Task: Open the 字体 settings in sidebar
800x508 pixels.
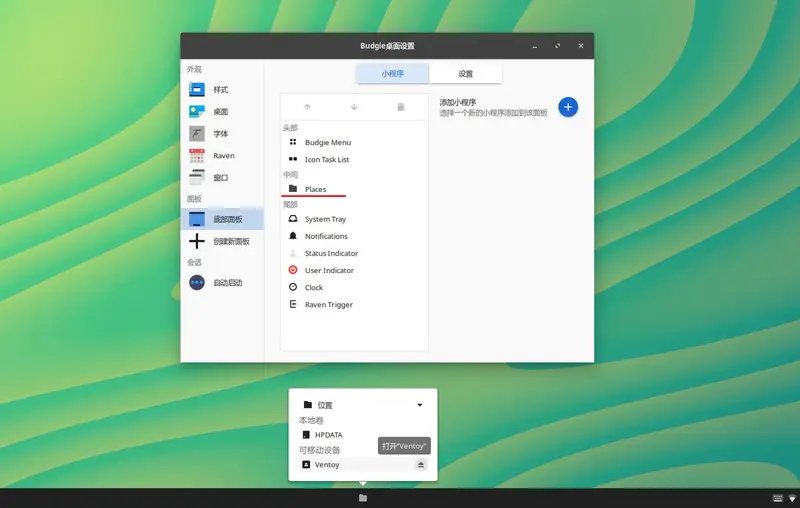Action: point(220,134)
